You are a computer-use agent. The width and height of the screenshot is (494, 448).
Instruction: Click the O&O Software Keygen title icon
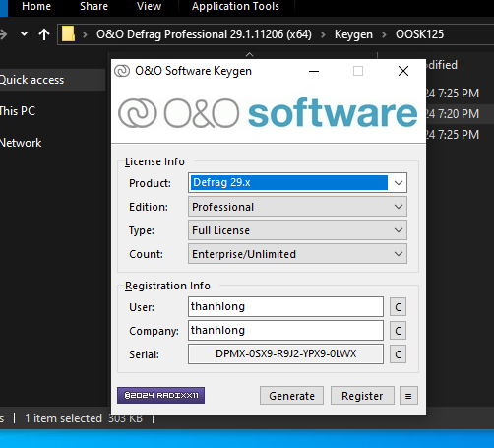pyautogui.click(x=122, y=71)
